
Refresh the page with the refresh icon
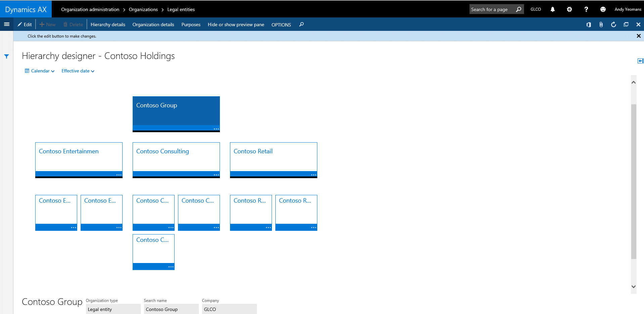[613, 24]
